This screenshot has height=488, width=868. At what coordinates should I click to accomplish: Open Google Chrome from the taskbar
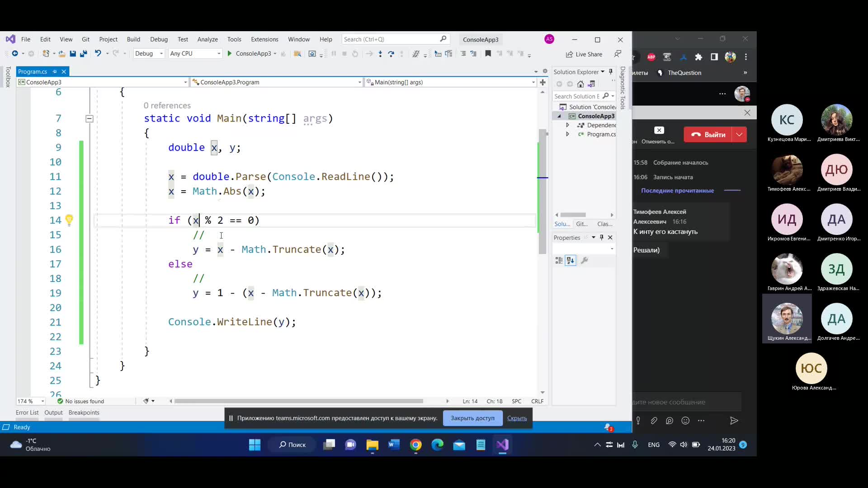pos(416,445)
